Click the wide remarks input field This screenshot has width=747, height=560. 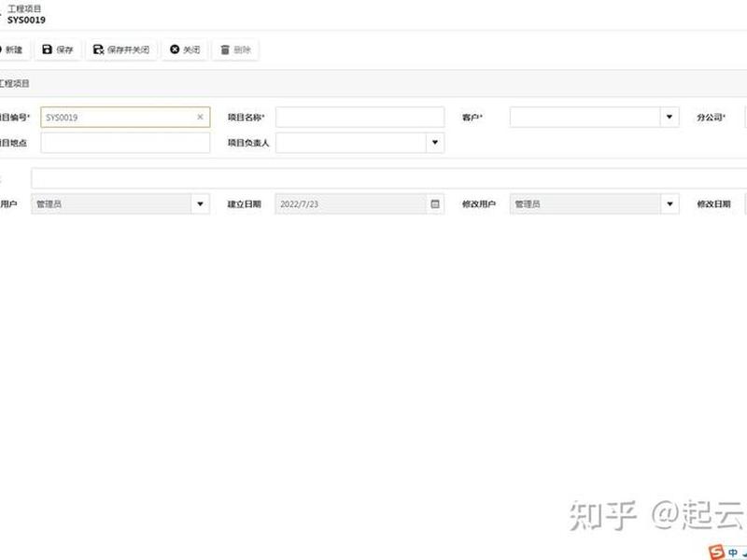[389, 178]
